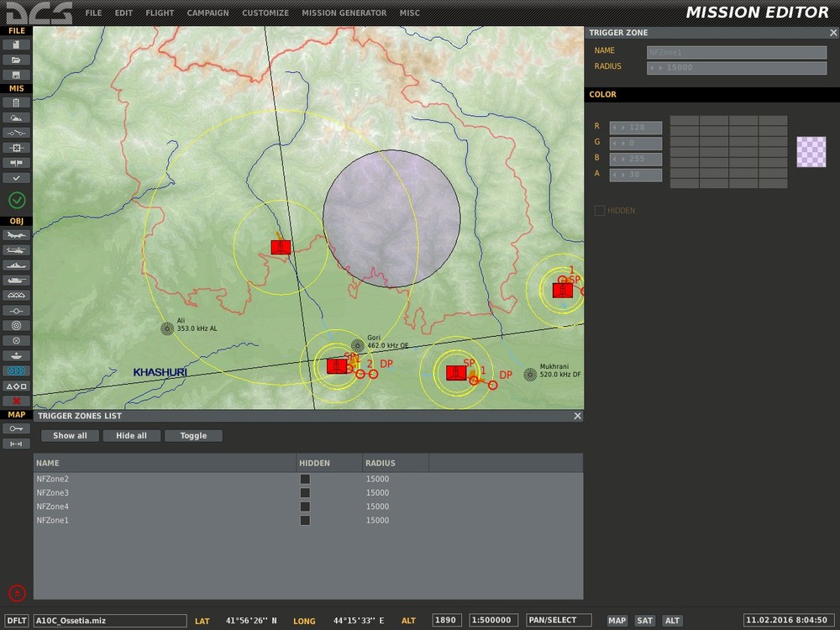Toggle hidden checkbox for NFZone2 row
The width and height of the screenshot is (840, 630).
click(x=305, y=479)
